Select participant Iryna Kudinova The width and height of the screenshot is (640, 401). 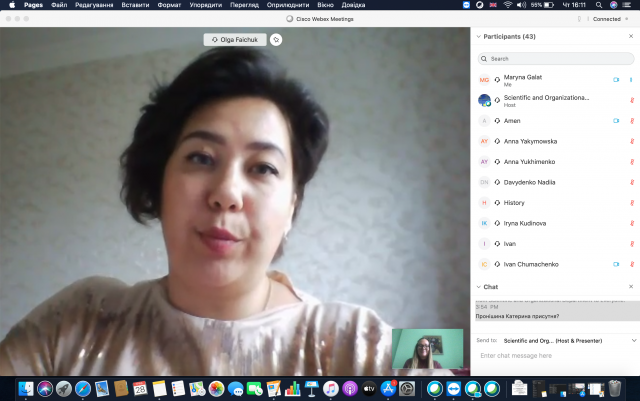pyautogui.click(x=555, y=223)
